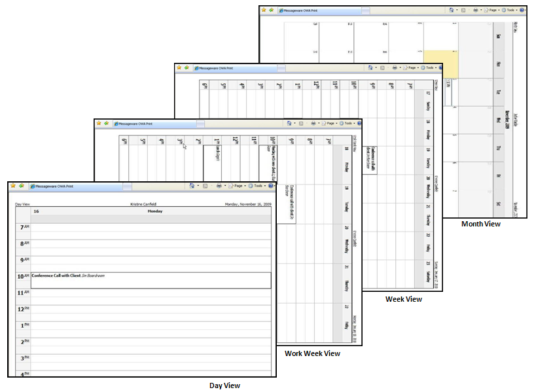Click 'Kristine Canfield' header text in Day View
Viewport: 534px width, 392px height.
click(x=143, y=204)
